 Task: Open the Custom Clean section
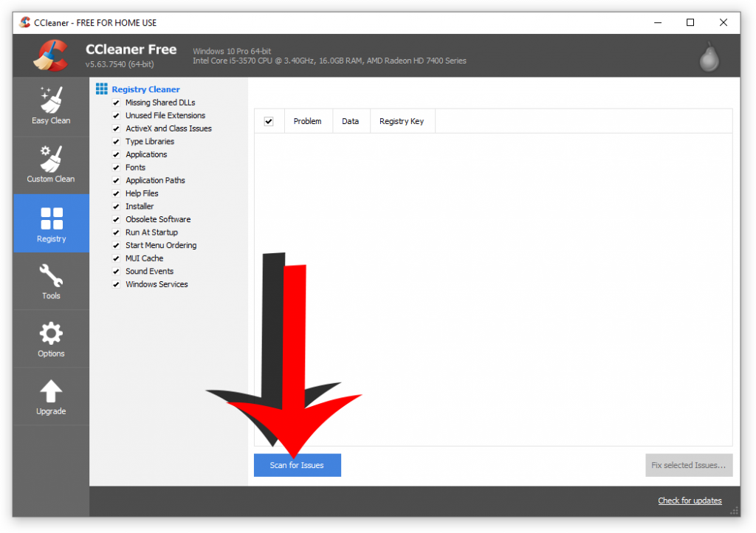[x=51, y=164]
